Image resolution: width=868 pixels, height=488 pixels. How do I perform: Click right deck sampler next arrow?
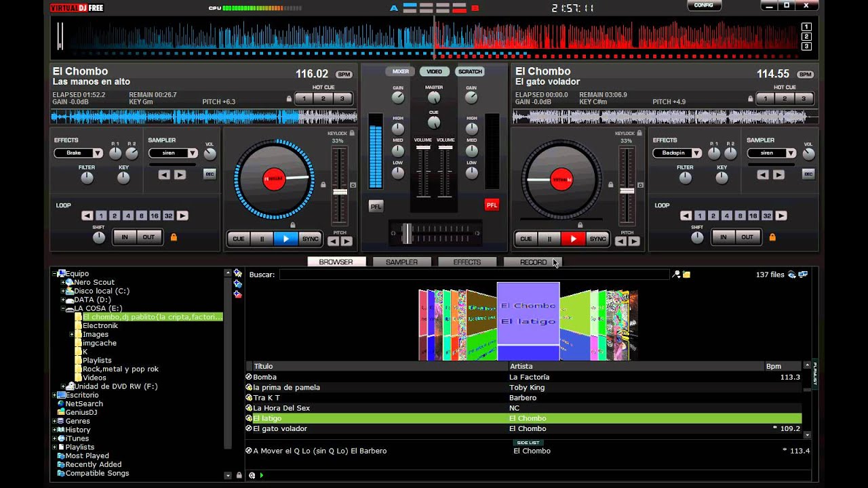(778, 174)
